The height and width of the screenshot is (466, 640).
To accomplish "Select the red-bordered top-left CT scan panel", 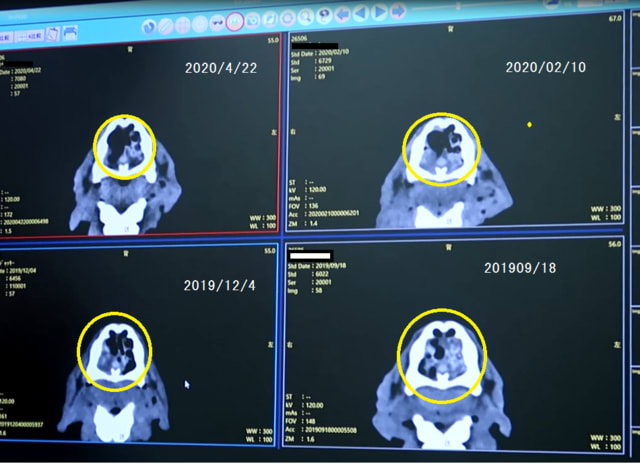I will (139, 136).
